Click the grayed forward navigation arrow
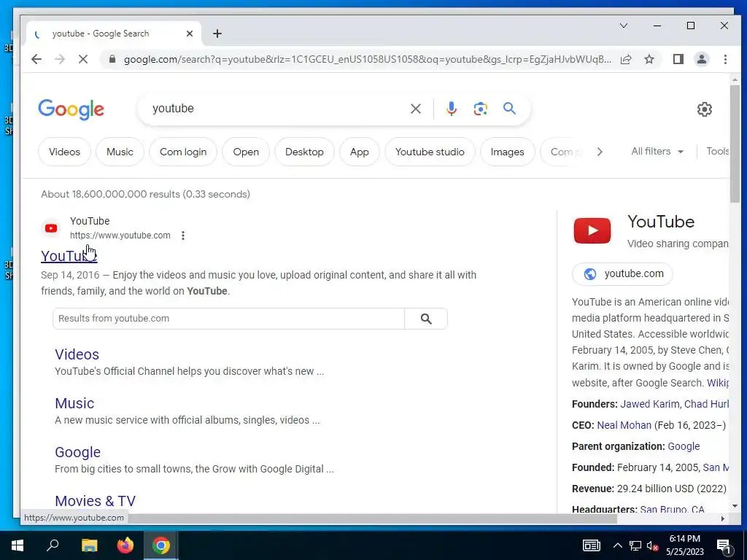The width and height of the screenshot is (747, 560). [x=60, y=59]
